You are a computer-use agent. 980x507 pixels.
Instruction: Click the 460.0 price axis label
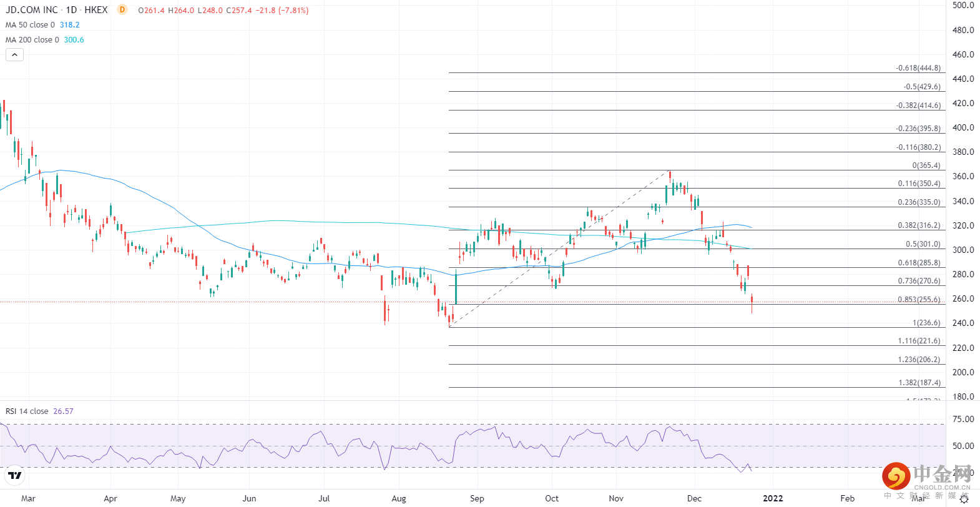(963, 54)
